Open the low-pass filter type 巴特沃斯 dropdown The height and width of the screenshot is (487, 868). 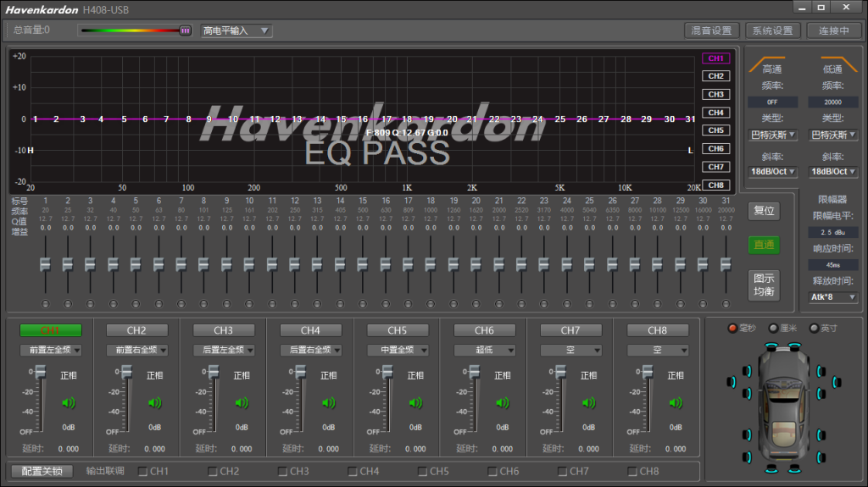pos(833,135)
